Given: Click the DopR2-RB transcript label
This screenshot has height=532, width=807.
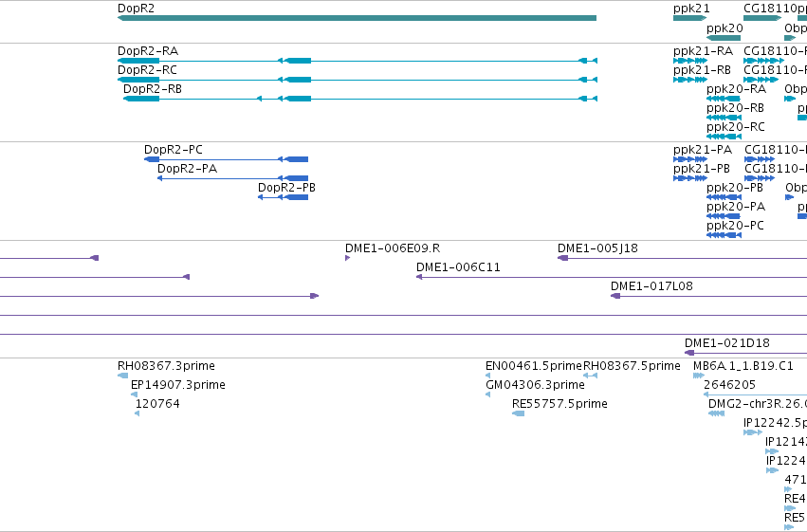Looking at the screenshot, I should [153, 89].
